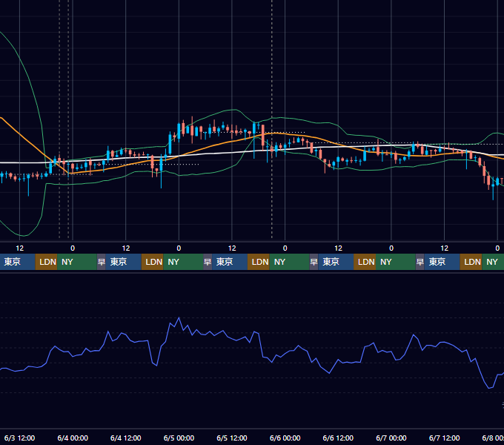Screen dimensions: 504x445
Task: Select the 早 early session block on 6/6
Action: click(314, 262)
